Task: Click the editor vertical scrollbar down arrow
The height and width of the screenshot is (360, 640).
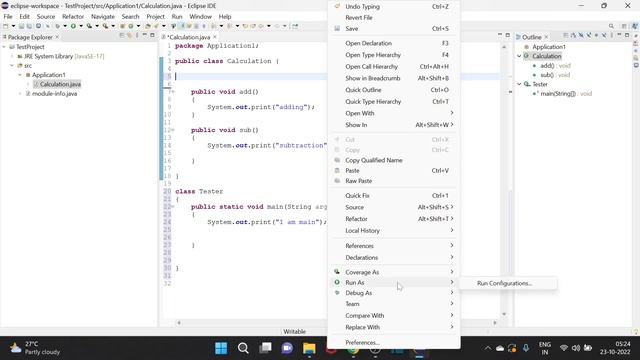Action: [x=504, y=314]
